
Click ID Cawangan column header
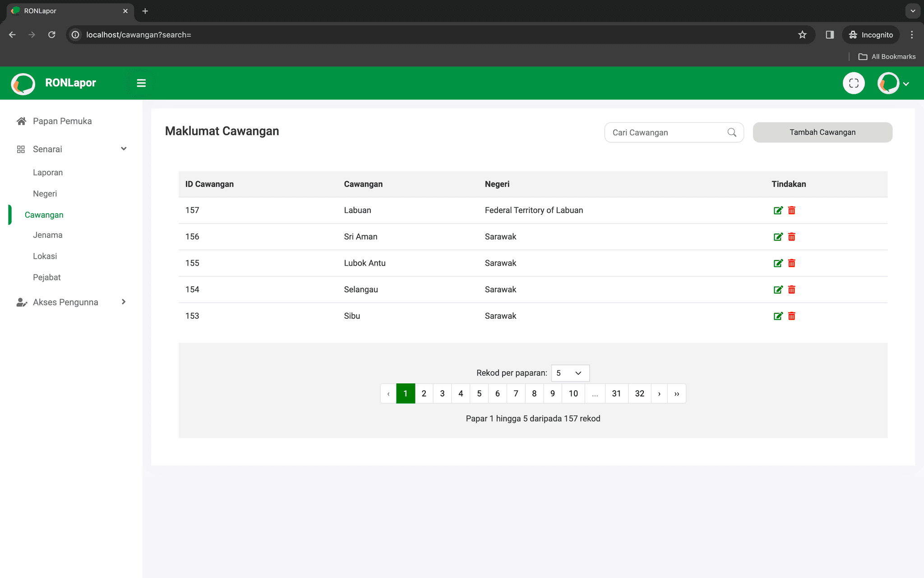[x=209, y=184]
